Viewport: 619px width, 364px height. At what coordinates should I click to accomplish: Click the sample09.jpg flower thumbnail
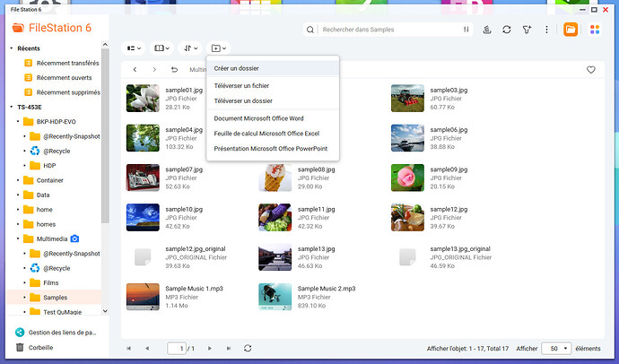tap(407, 177)
